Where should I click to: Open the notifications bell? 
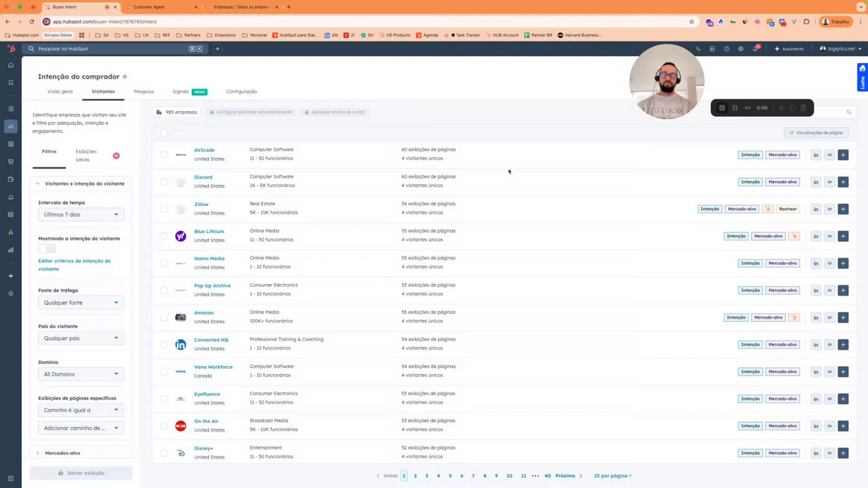pos(755,49)
